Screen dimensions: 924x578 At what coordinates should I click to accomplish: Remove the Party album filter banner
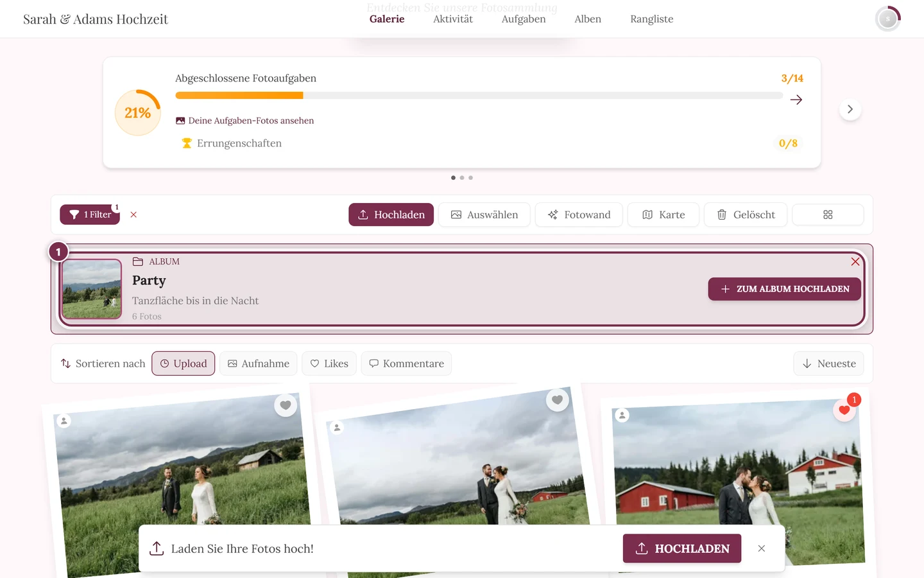(855, 261)
